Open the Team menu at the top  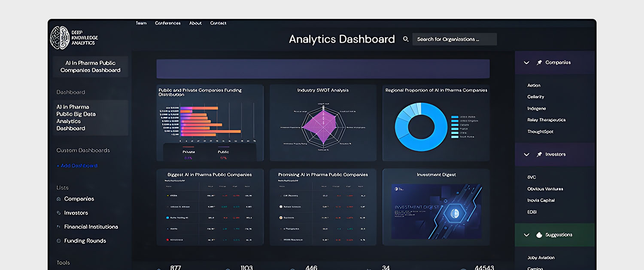[x=141, y=23]
